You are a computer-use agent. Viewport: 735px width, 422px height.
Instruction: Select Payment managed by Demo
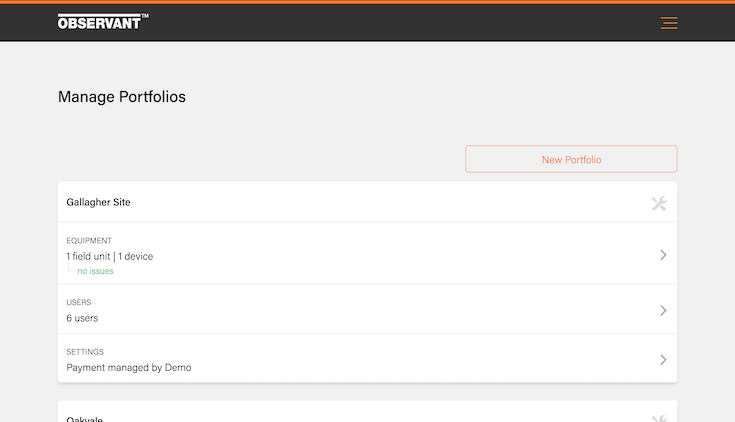(x=129, y=367)
